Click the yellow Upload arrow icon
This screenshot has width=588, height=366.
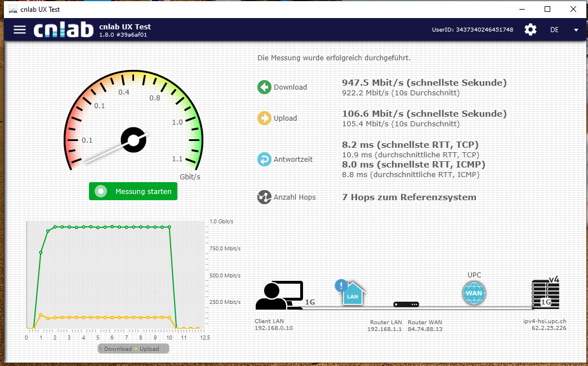264,118
